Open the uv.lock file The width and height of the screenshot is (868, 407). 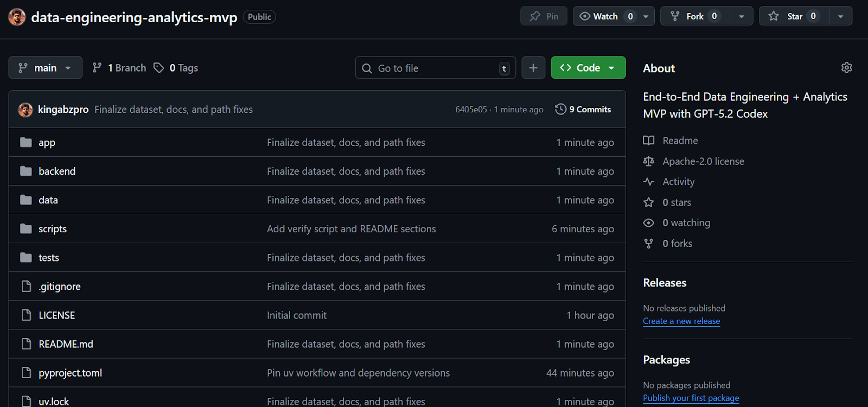54,402
